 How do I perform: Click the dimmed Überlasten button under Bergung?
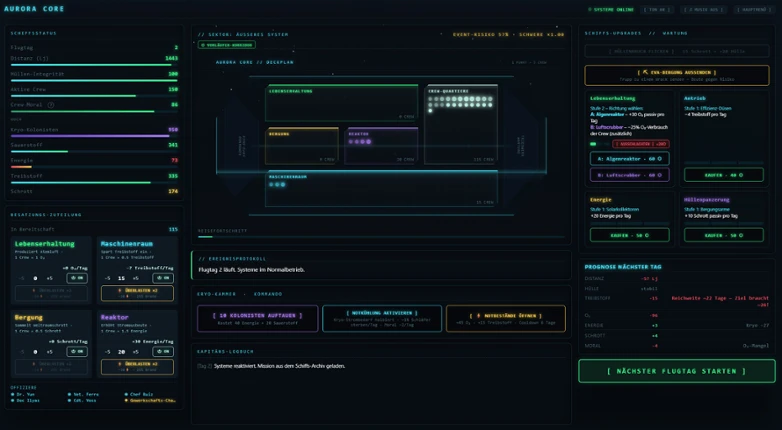pyautogui.click(x=51, y=367)
